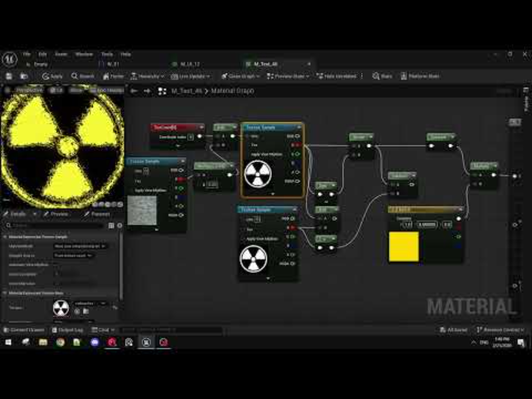The image size is (532, 399).
Task: Click the Browse to asset icon
Action: 24,76
